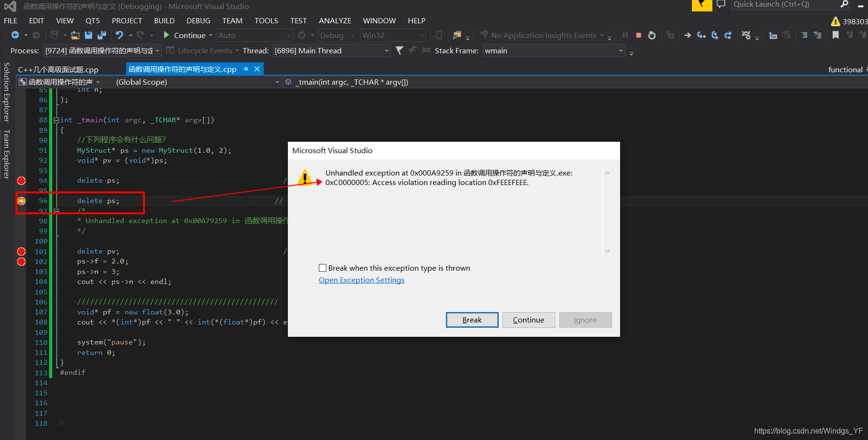Open Exception Settings link

pyautogui.click(x=362, y=280)
